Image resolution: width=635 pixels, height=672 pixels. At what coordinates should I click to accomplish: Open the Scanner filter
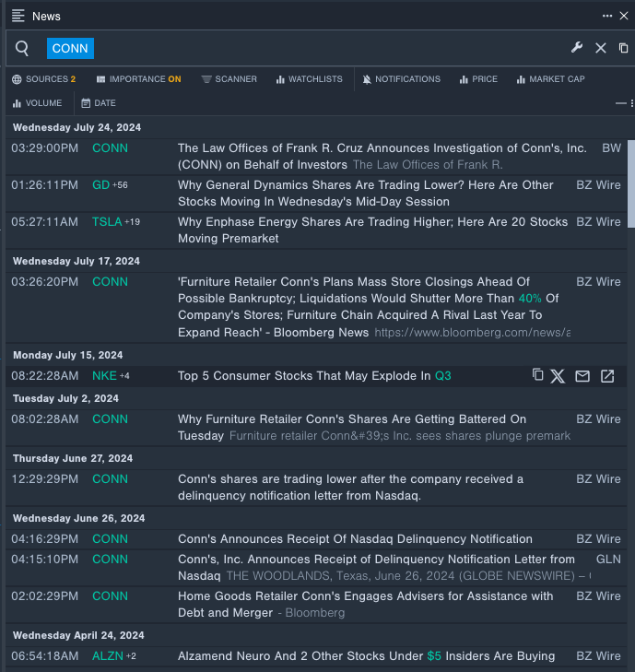point(229,79)
